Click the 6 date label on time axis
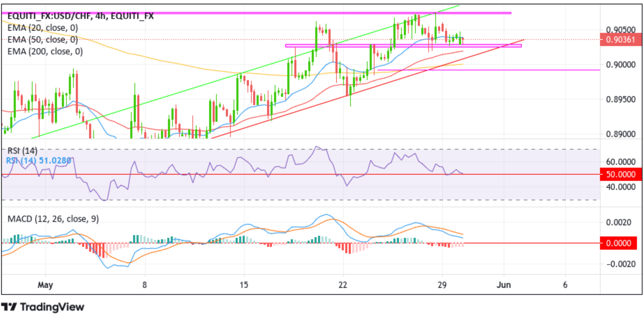Screen dimensions: 644x321 pos(565,285)
